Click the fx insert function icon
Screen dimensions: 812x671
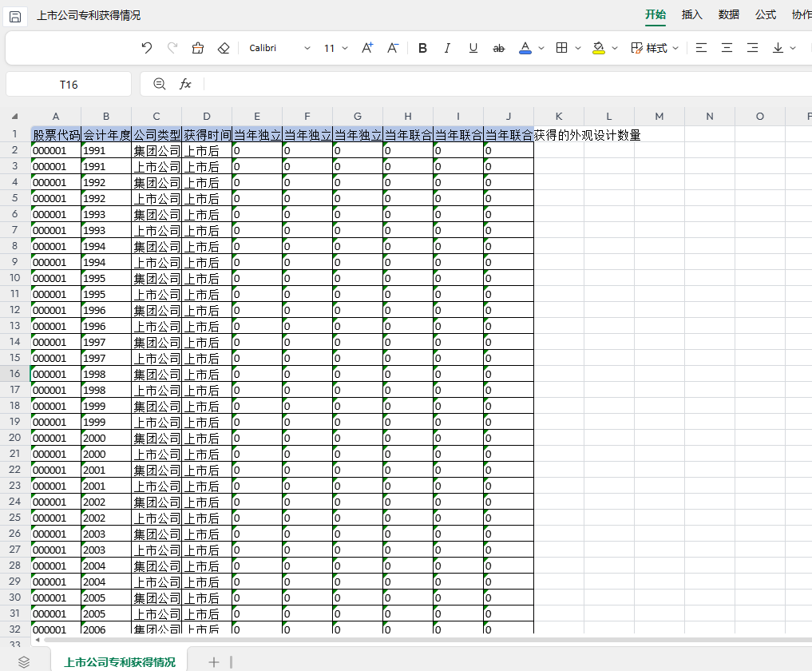pos(186,84)
